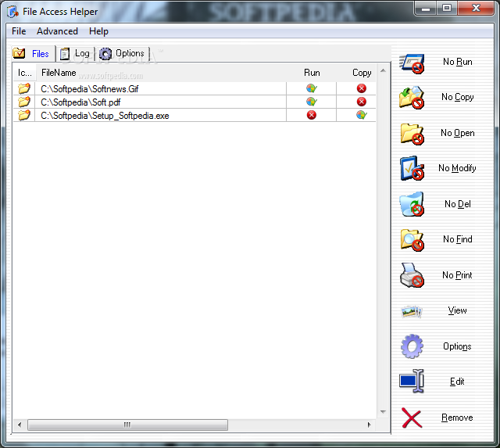500x448 pixels.
Task: Click the vertical scrollbar down arrow
Action: [x=384, y=412]
